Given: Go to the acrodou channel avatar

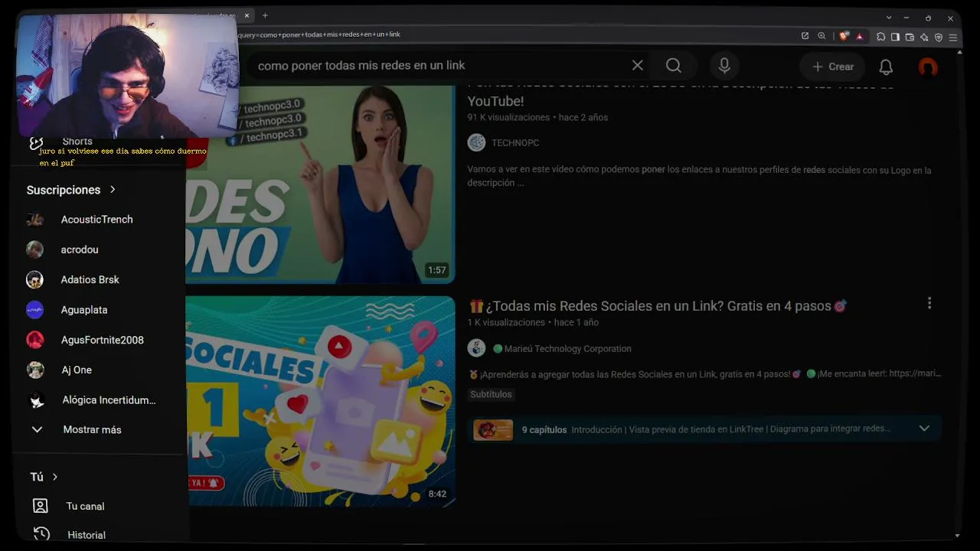Looking at the screenshot, I should click(34, 249).
